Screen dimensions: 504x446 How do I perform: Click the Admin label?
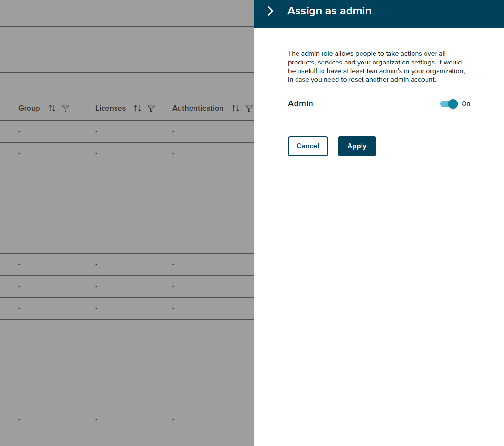click(300, 104)
